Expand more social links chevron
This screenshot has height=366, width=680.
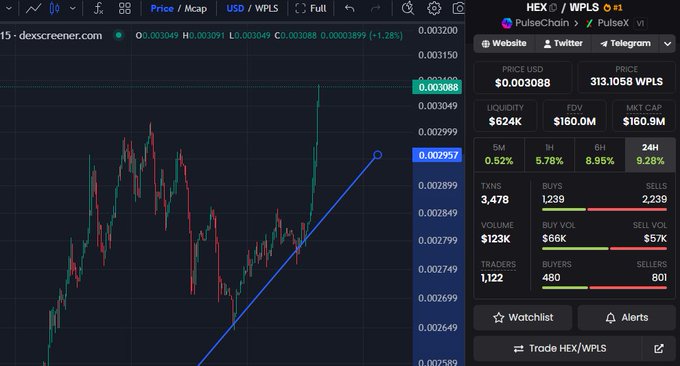(x=667, y=43)
